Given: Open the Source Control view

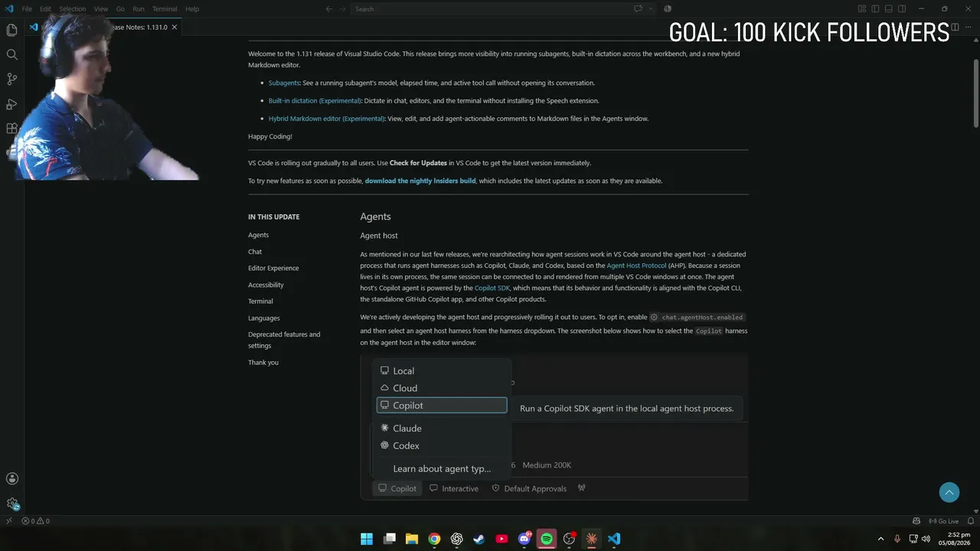Looking at the screenshot, I should (x=11, y=79).
